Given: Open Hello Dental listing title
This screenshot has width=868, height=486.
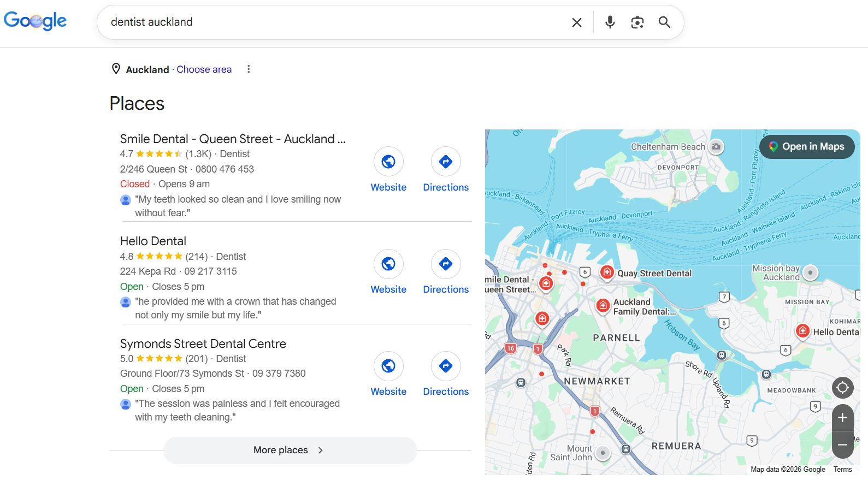Looking at the screenshot, I should pos(153,241).
